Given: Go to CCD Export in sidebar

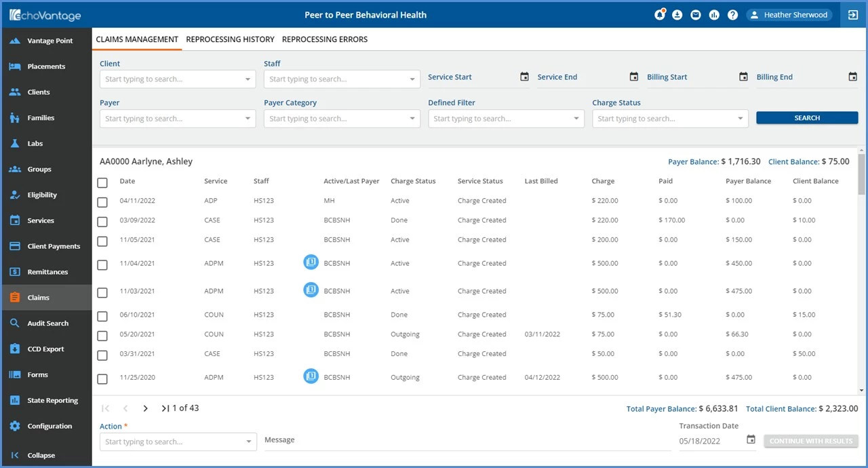Looking at the screenshot, I should click(46, 349).
